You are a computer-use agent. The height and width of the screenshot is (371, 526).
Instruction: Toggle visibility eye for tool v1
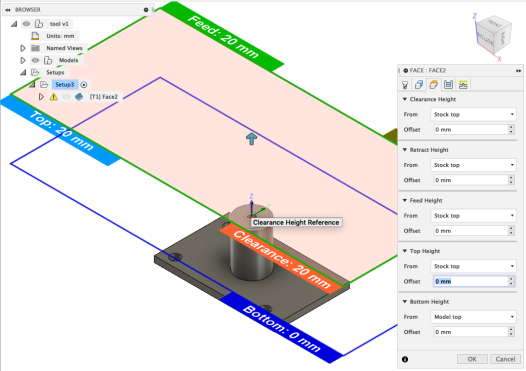pyautogui.click(x=26, y=24)
